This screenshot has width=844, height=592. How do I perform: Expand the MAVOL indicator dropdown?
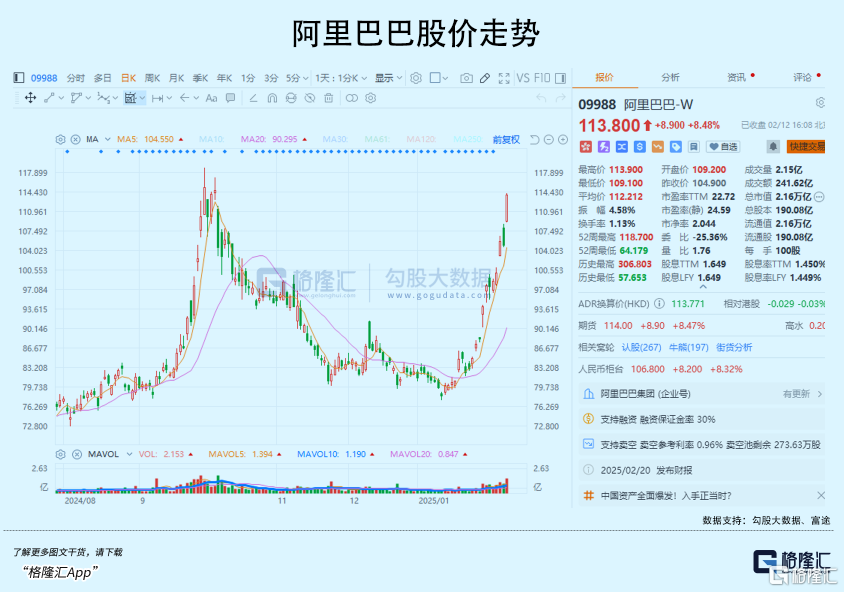click(x=129, y=454)
